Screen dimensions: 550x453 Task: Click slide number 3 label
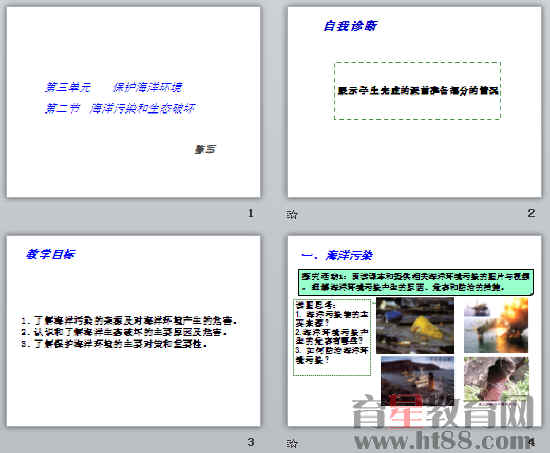click(x=251, y=442)
